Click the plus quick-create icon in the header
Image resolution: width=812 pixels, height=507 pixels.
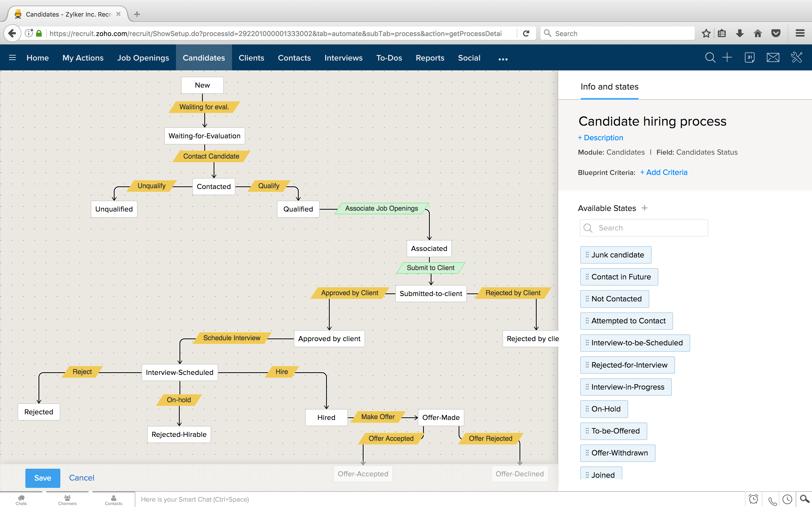(x=727, y=57)
